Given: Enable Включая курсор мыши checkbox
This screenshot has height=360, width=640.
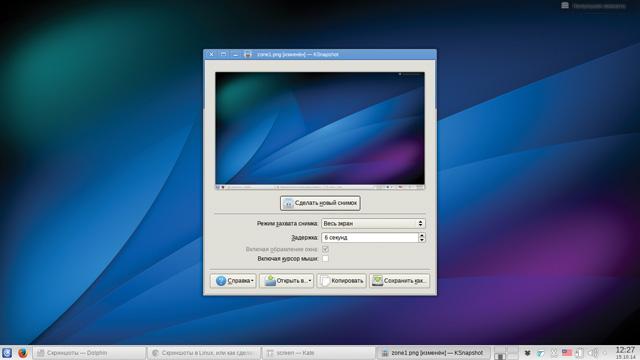Looking at the screenshot, I should coord(325,259).
